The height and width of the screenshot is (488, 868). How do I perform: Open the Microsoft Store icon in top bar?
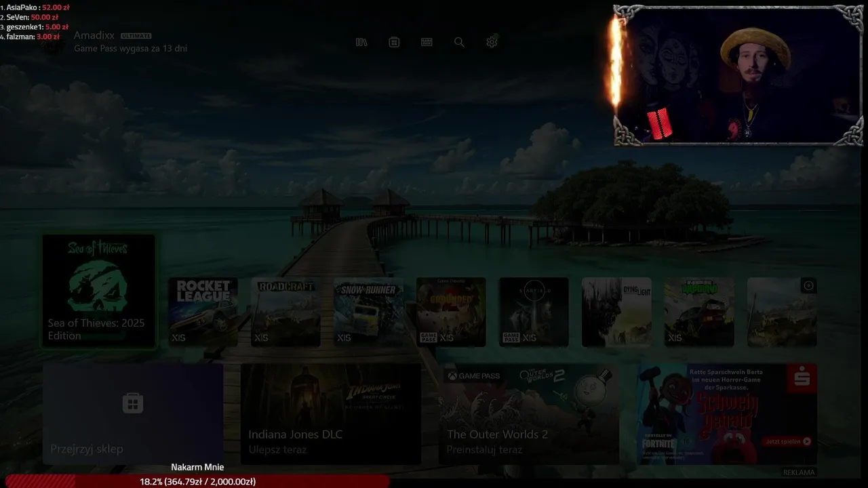[394, 42]
